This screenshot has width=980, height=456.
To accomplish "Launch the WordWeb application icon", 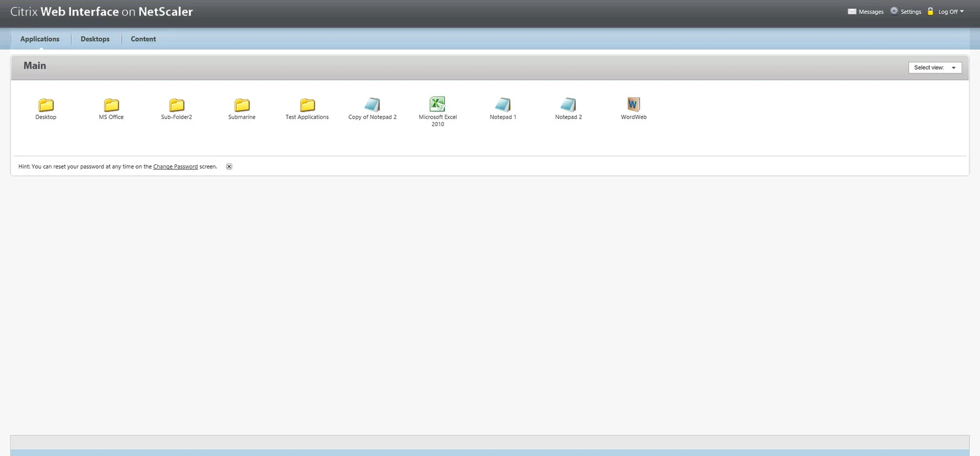I will click(x=633, y=104).
